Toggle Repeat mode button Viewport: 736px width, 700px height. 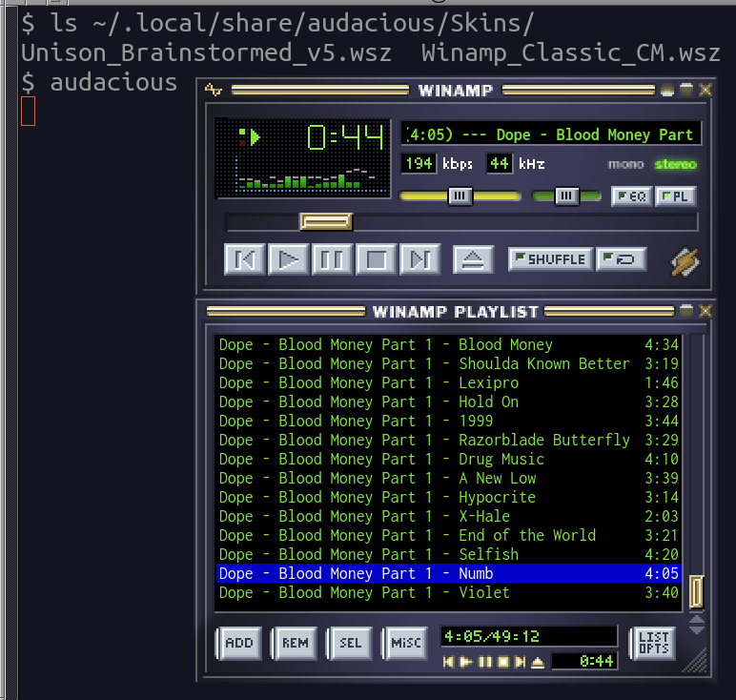(622, 259)
